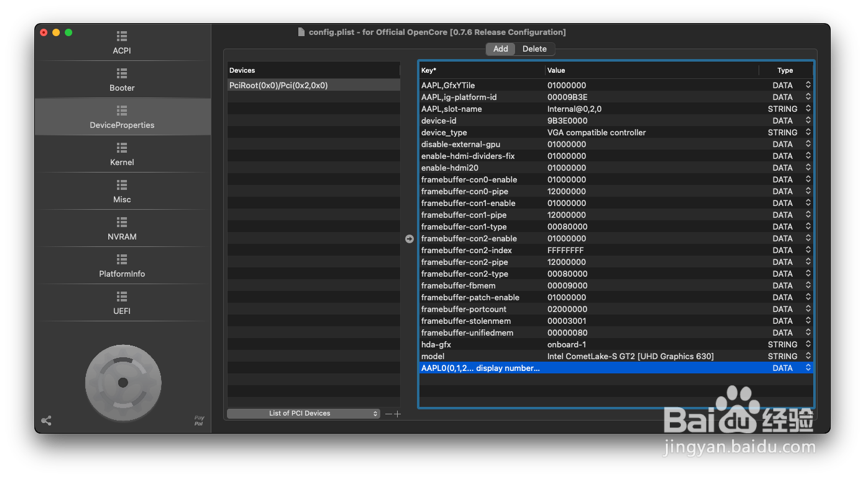The width and height of the screenshot is (864, 477).
Task: Select the framebuffer-con2-enable key
Action: point(469,238)
